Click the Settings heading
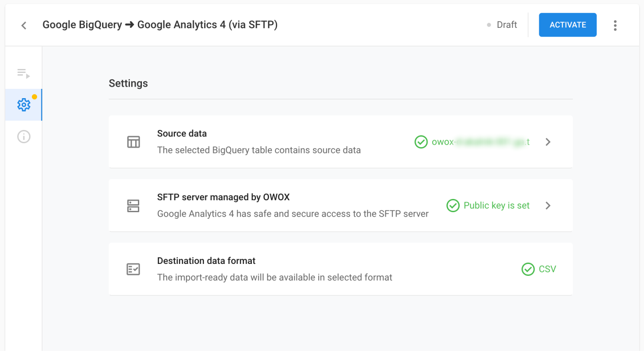644x351 pixels. point(128,83)
